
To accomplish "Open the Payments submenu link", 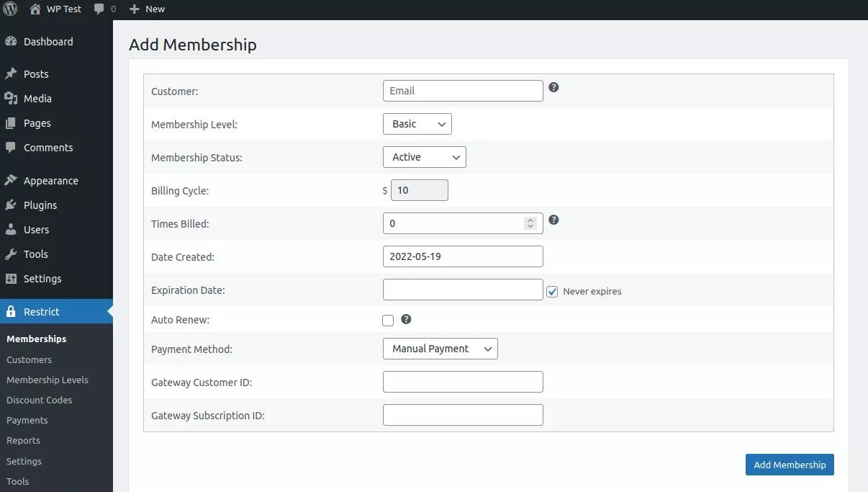I will pyautogui.click(x=27, y=420).
